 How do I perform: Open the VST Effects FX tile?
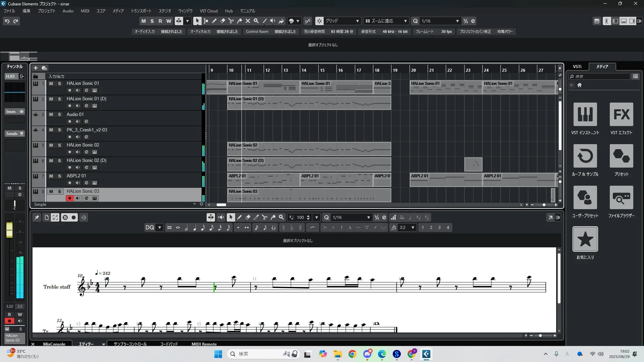coord(621,114)
